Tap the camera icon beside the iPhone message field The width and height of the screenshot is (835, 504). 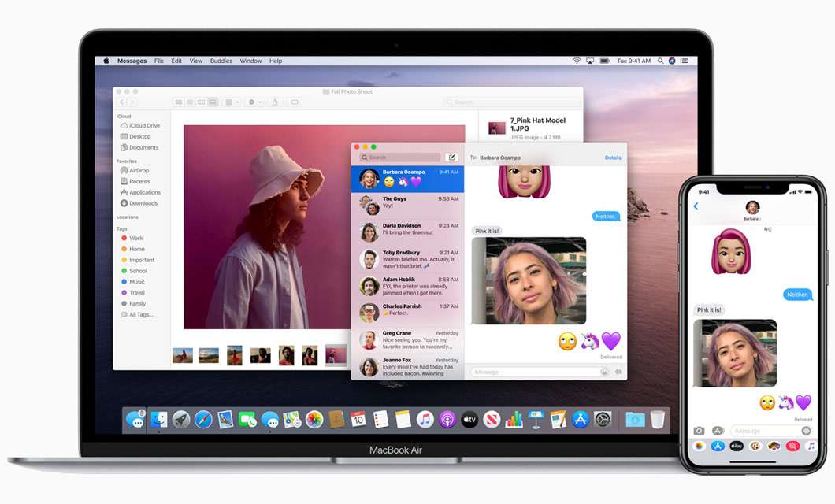(699, 430)
